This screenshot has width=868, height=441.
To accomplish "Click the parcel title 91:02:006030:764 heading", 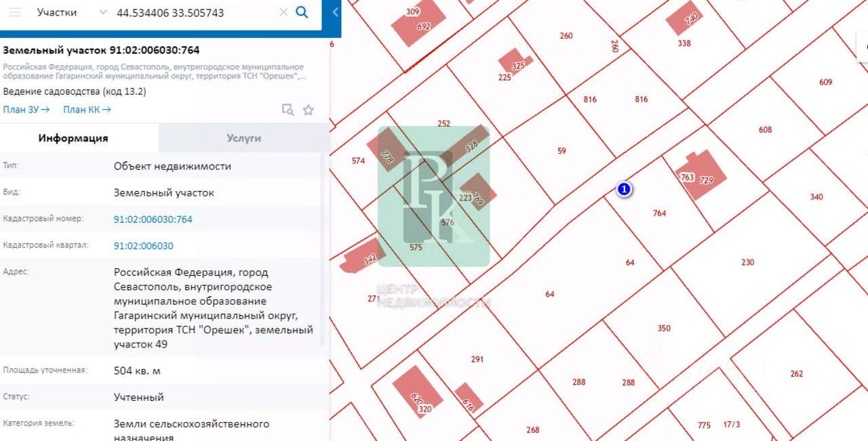I will [x=101, y=51].
